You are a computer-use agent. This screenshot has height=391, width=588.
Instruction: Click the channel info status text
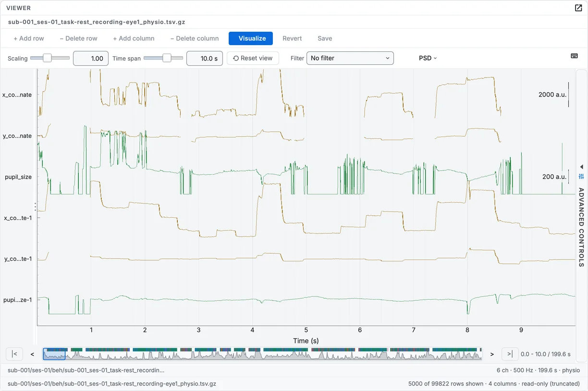point(538,370)
